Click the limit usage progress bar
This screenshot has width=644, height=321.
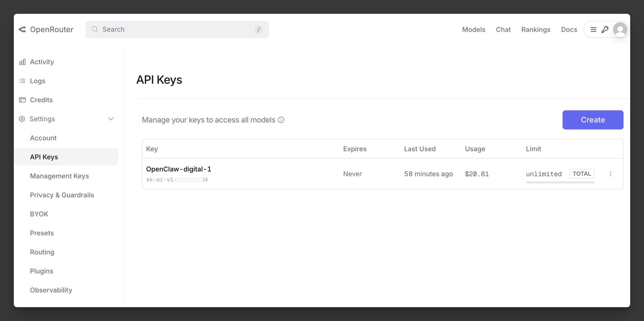(x=560, y=182)
